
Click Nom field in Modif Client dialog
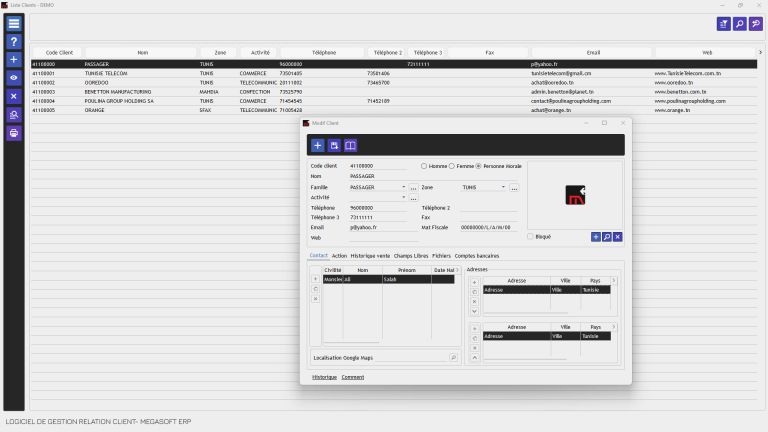(x=433, y=176)
